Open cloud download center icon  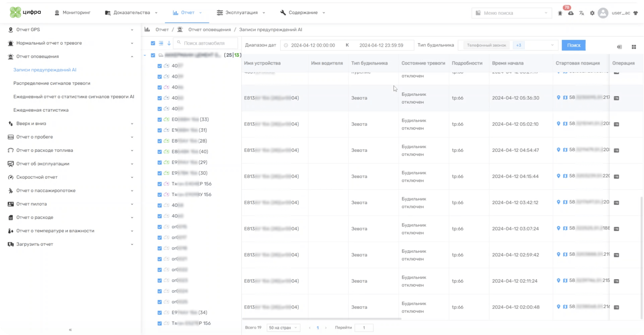pos(571,13)
